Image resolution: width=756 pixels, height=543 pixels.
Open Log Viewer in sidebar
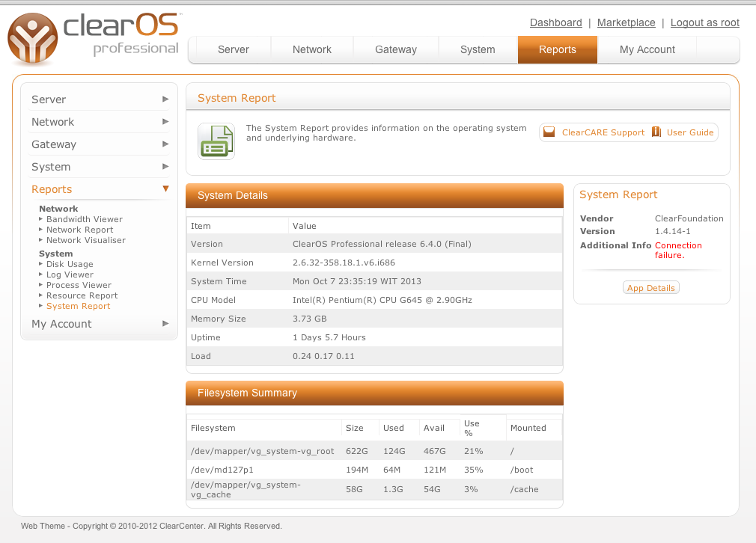(x=70, y=274)
